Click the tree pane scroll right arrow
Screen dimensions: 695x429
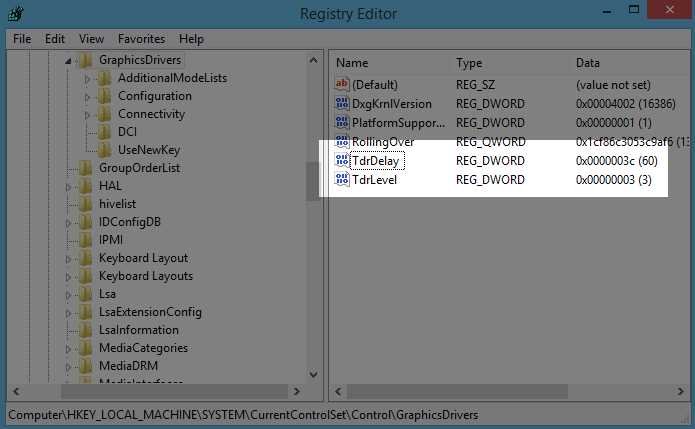pyautogui.click(x=297, y=391)
